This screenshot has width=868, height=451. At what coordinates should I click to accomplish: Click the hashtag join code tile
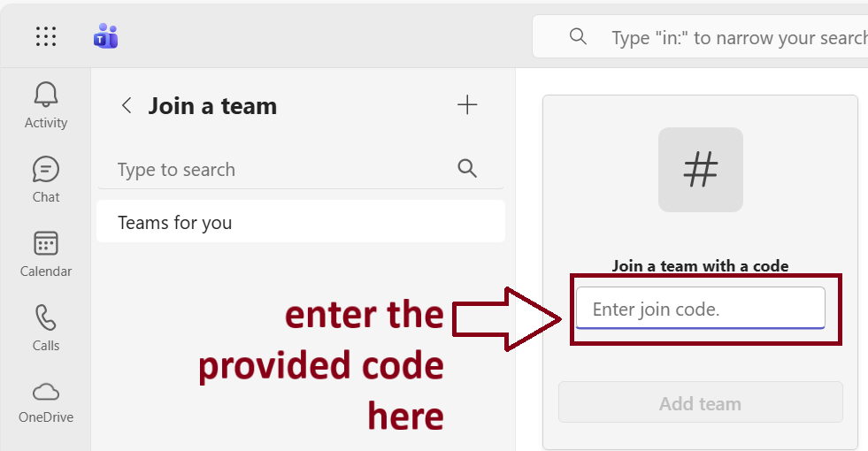click(700, 170)
